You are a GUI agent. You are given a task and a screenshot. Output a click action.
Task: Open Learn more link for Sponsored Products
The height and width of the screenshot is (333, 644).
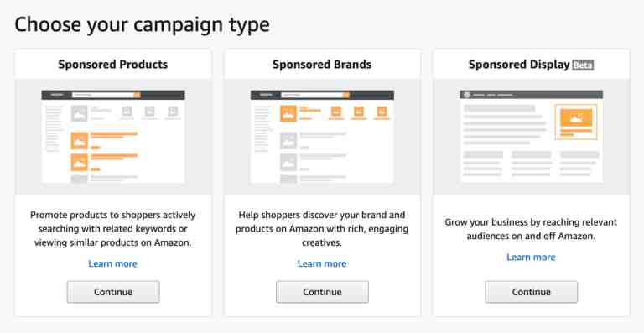click(x=112, y=263)
